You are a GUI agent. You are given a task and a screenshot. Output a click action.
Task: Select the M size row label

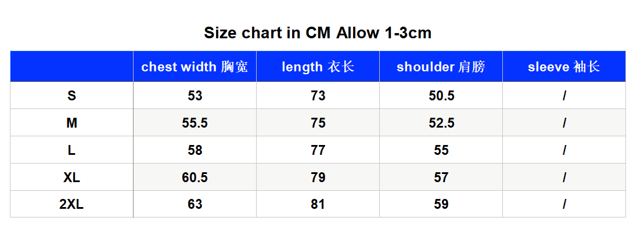click(71, 122)
